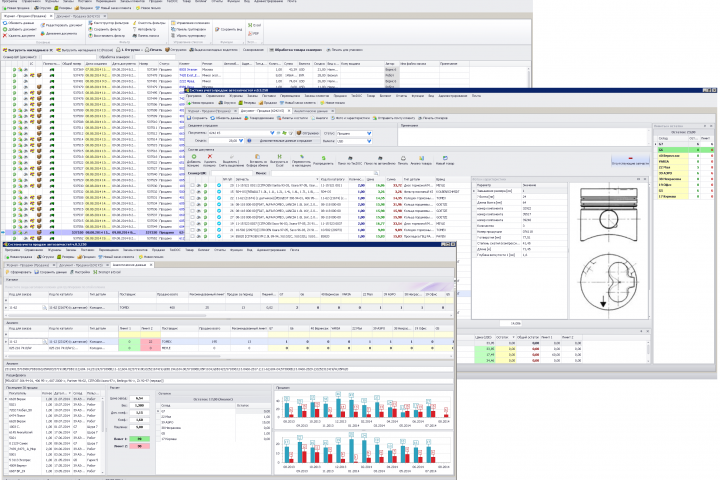This screenshot has height=480, width=720.
Task: Open Конструктор фильтров in the journal ribbon
Action: 108,23
